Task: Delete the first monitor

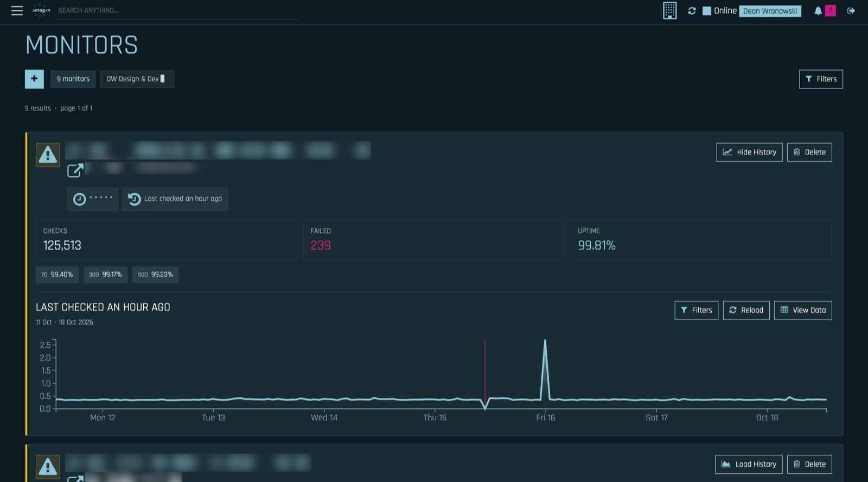Action: tap(809, 152)
